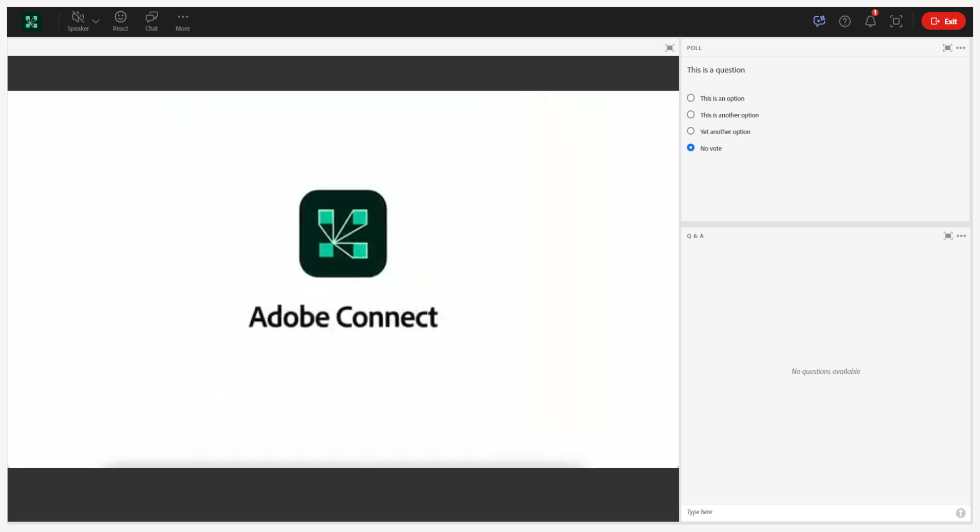The height and width of the screenshot is (532, 980).
Task: Open notifications bell with one alert
Action: coord(871,20)
